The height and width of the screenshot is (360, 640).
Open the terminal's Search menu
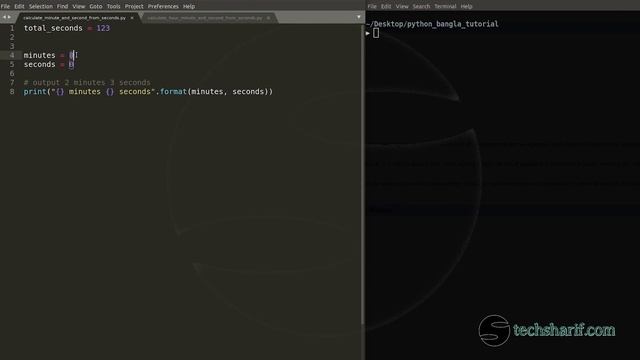pyautogui.click(x=421, y=6)
